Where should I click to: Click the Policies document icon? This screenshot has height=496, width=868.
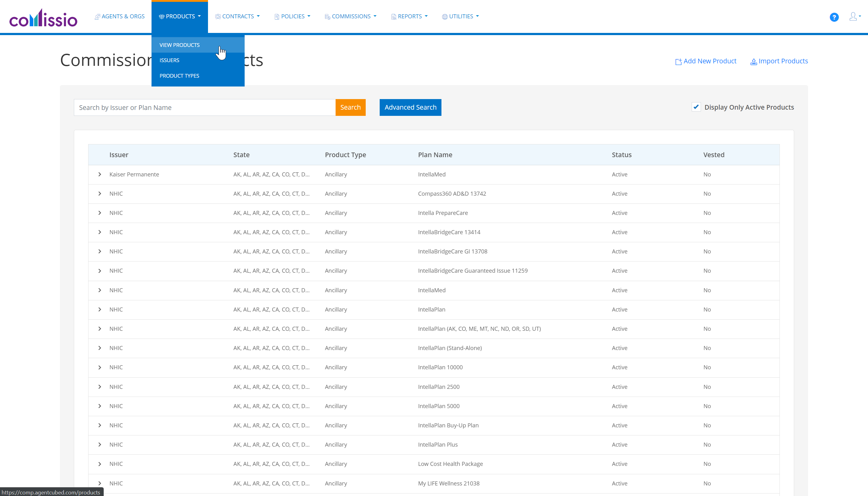point(277,17)
